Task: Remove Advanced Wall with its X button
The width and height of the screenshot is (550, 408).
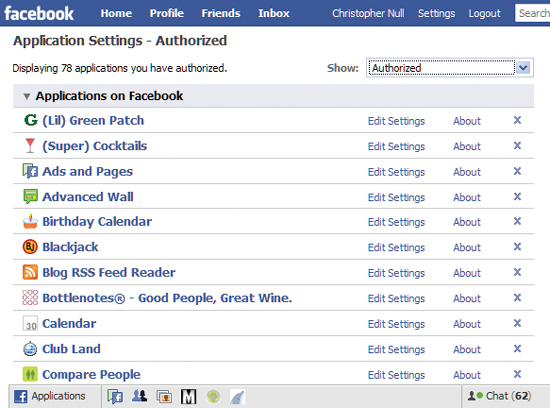Action: (x=517, y=196)
